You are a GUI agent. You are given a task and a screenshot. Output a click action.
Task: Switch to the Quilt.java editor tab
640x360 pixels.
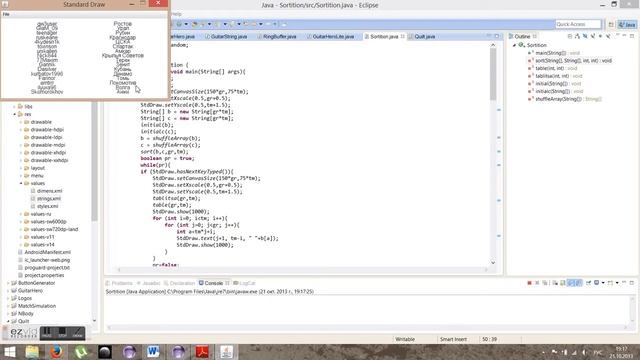coord(422,36)
